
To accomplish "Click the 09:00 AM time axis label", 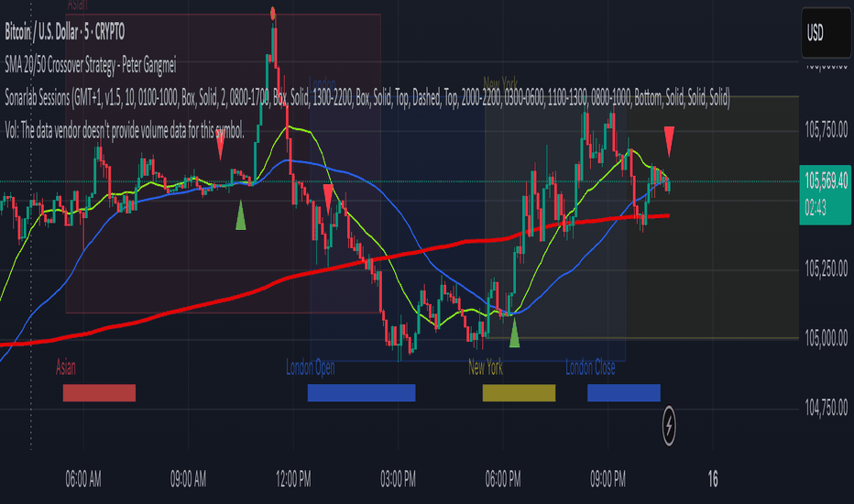I will (189, 480).
